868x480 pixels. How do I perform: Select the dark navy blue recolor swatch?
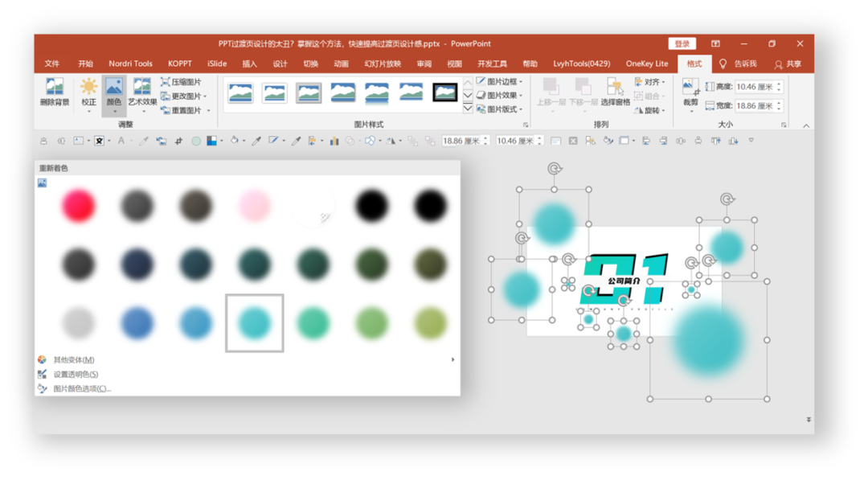(x=137, y=264)
